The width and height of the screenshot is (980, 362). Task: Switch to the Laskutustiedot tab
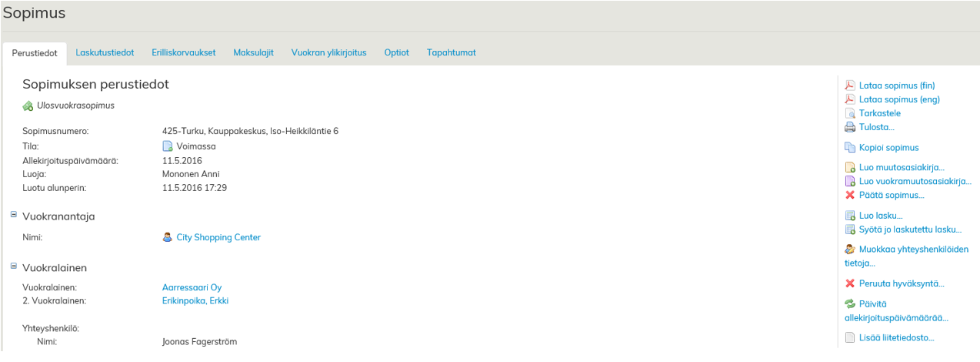point(105,52)
